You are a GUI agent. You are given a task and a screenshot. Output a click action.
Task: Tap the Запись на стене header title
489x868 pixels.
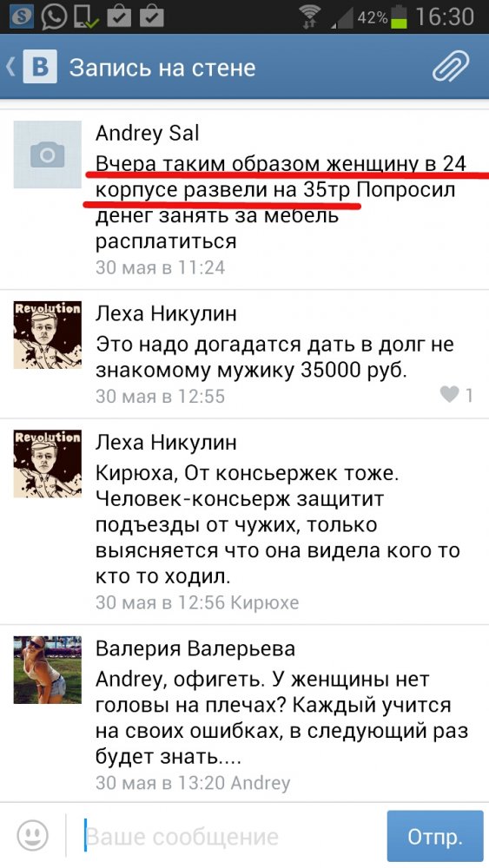162,68
